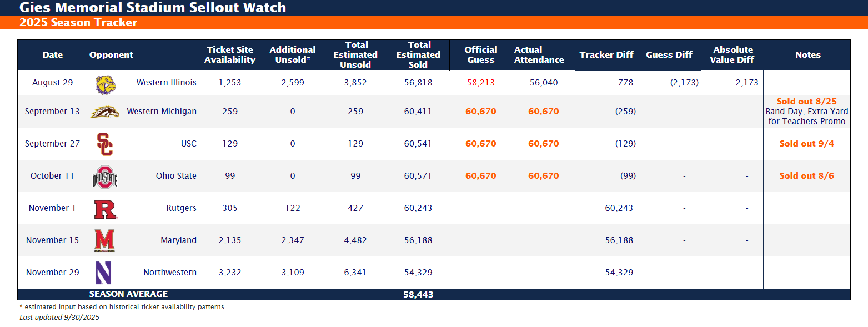Screen dimensions: 868x327
Task: Select the Actual Attendance column header
Action: pyautogui.click(x=539, y=55)
